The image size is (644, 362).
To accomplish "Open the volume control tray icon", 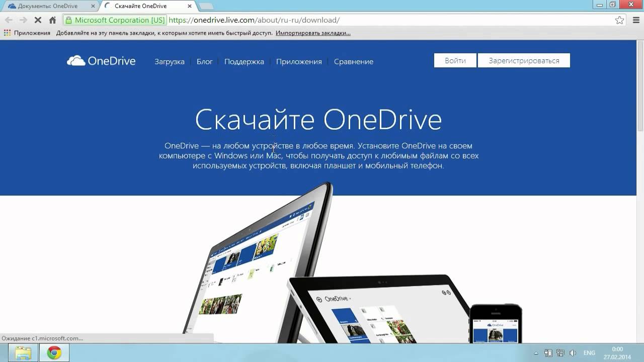I will tap(573, 353).
